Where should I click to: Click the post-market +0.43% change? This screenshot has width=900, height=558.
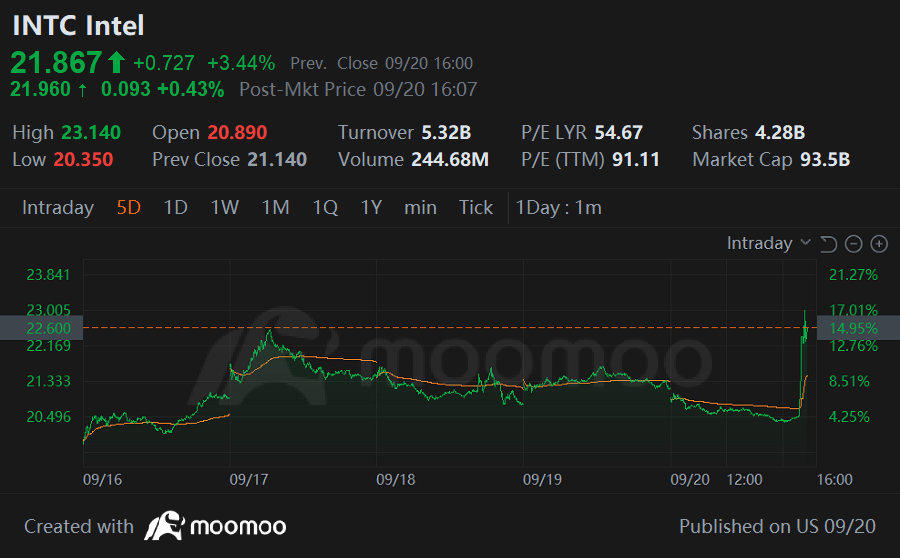click(191, 90)
